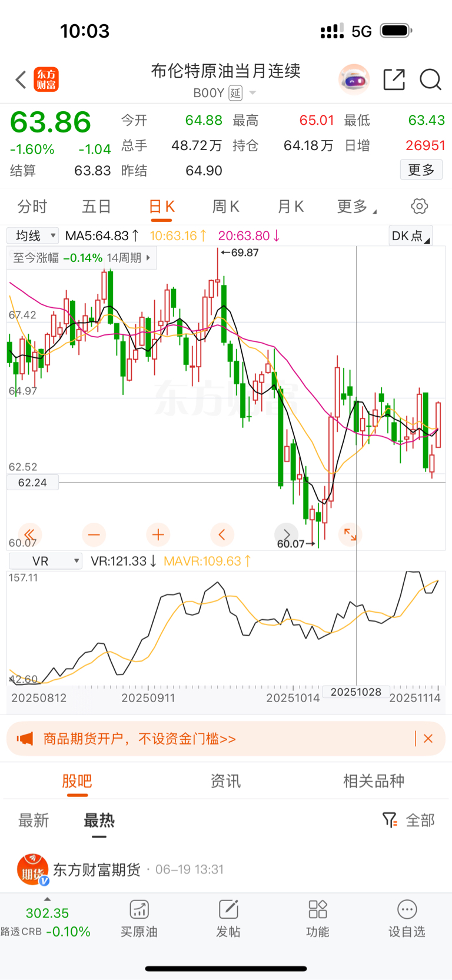Open B0OY contract dropdown arrow
Image resolution: width=452 pixels, height=980 pixels.
(252, 93)
